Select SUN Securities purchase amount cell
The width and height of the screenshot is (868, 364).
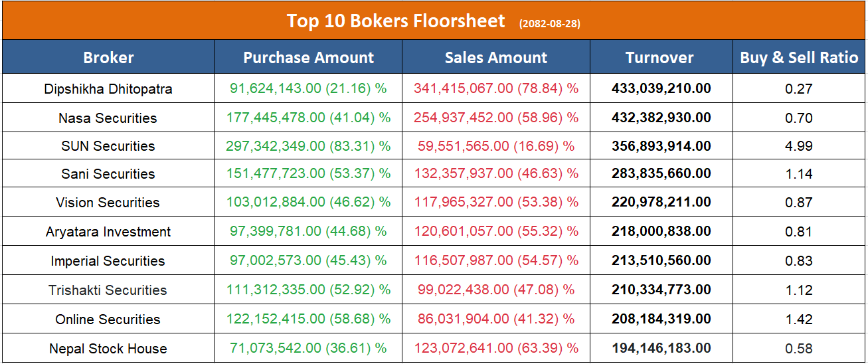(308, 146)
